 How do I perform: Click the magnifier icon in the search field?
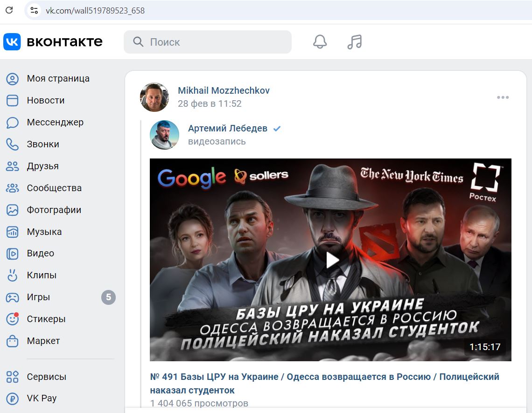[138, 41]
